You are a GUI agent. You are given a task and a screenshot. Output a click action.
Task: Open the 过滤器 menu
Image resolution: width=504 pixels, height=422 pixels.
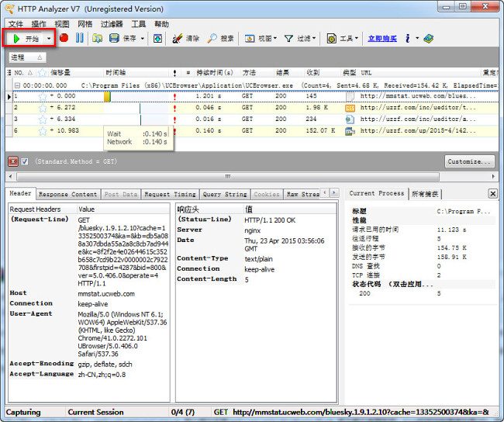[112, 24]
